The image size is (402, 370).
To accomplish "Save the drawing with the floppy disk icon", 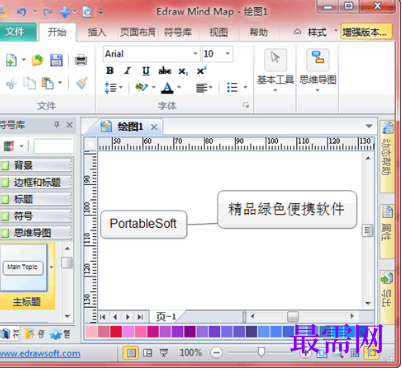I will pos(56,60).
